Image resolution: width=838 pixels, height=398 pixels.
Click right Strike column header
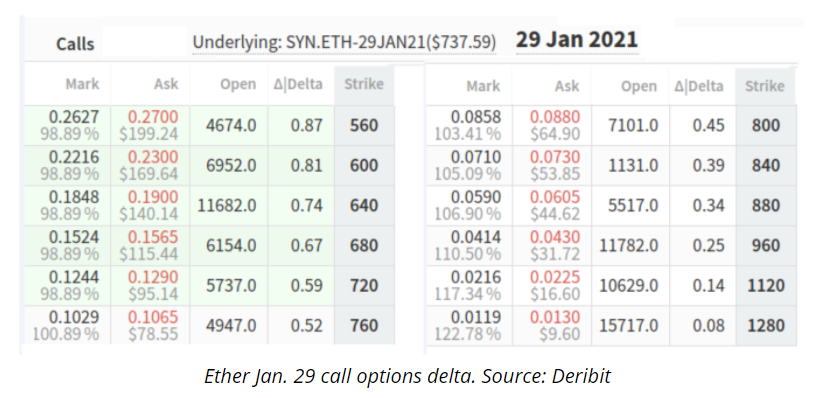click(x=765, y=86)
